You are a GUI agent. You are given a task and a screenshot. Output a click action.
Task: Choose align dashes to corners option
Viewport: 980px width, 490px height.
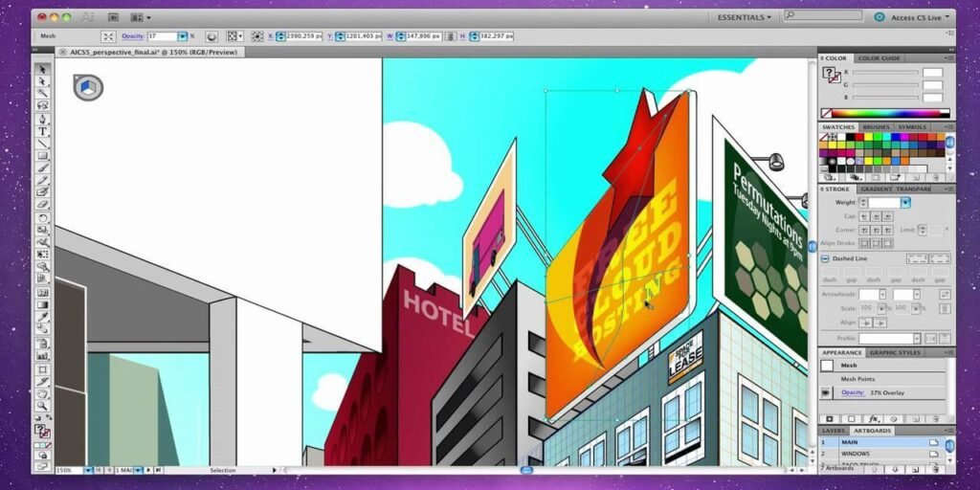coord(940,258)
